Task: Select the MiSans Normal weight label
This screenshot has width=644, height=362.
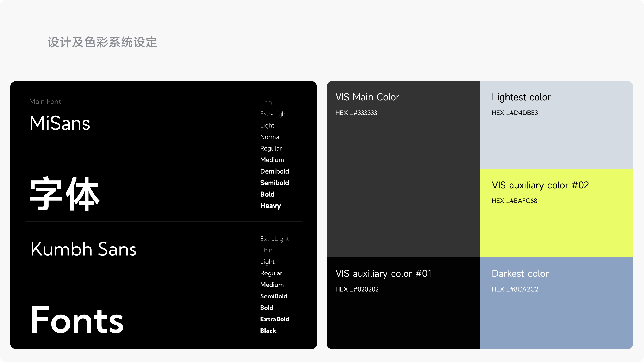Action: [x=270, y=137]
